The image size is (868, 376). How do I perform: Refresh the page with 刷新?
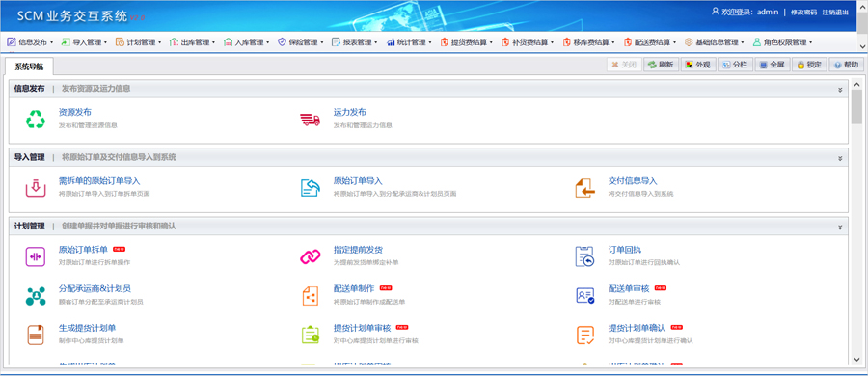click(x=662, y=65)
